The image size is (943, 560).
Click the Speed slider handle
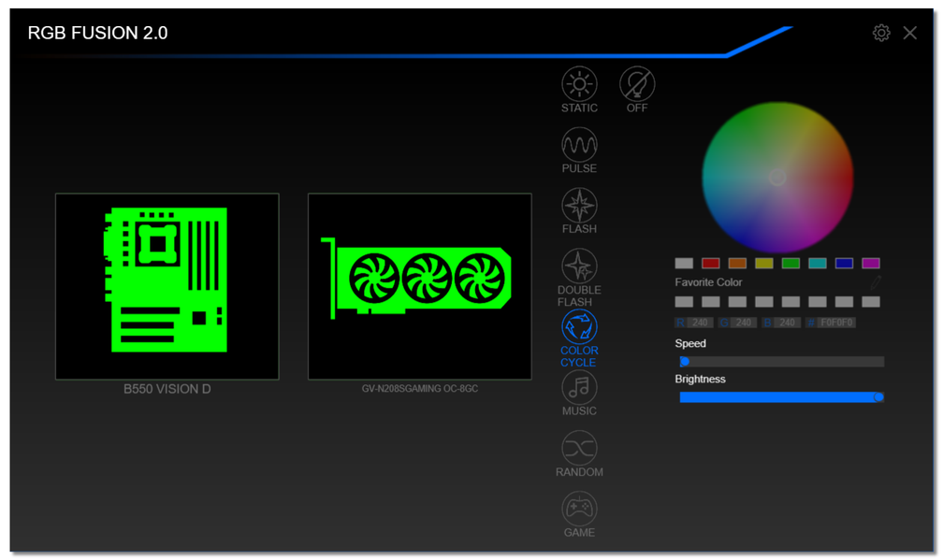pos(685,361)
